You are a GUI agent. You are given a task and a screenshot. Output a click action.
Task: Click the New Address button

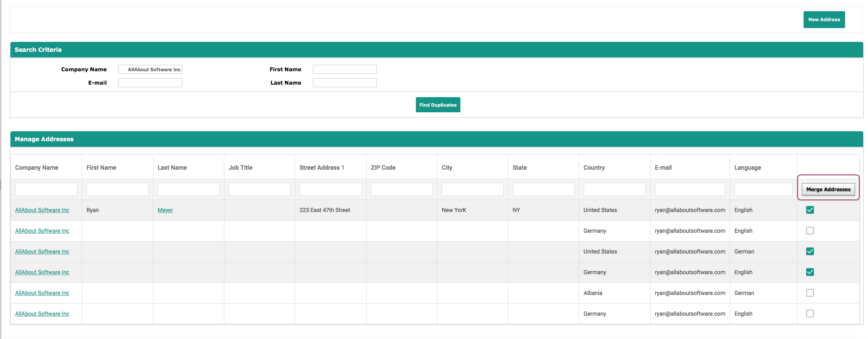click(x=823, y=20)
